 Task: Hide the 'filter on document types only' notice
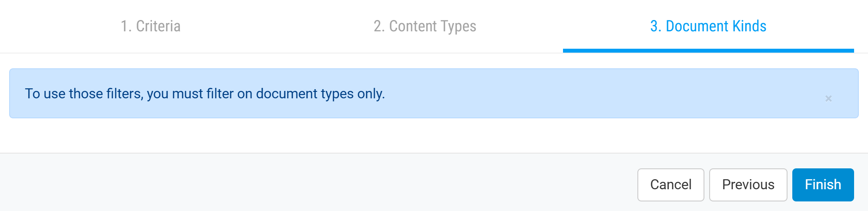pos(828,99)
